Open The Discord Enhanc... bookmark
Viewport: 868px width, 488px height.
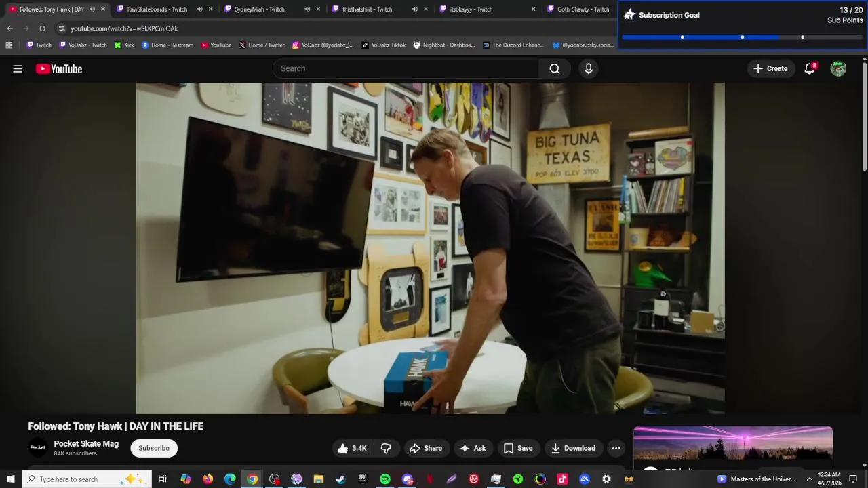click(513, 45)
